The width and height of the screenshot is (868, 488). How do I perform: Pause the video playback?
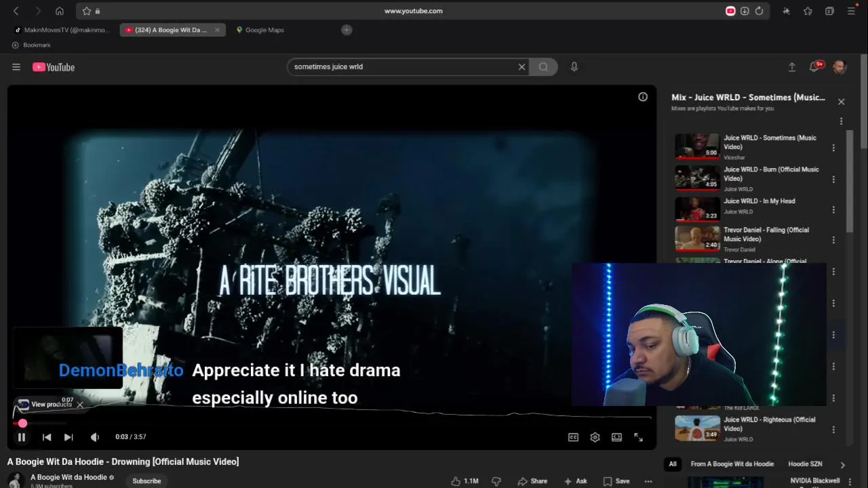tap(22, 437)
